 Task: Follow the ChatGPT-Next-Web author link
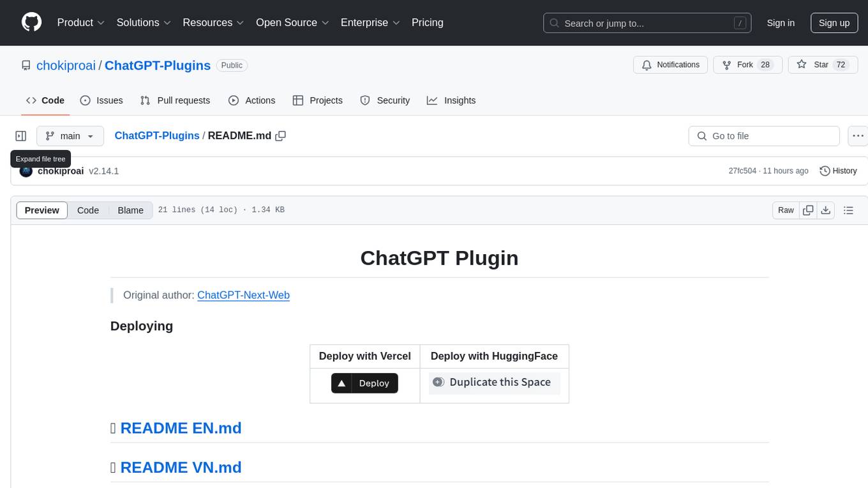(243, 295)
